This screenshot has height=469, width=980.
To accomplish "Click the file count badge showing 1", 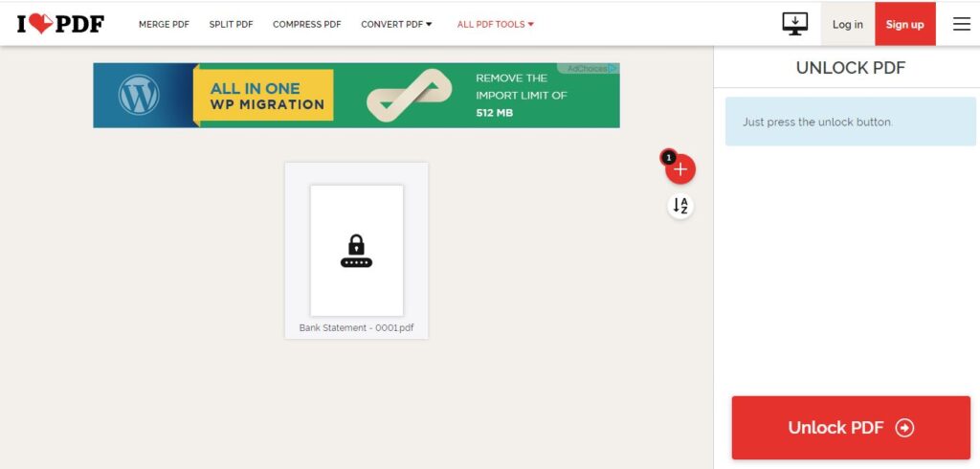I will [x=668, y=156].
